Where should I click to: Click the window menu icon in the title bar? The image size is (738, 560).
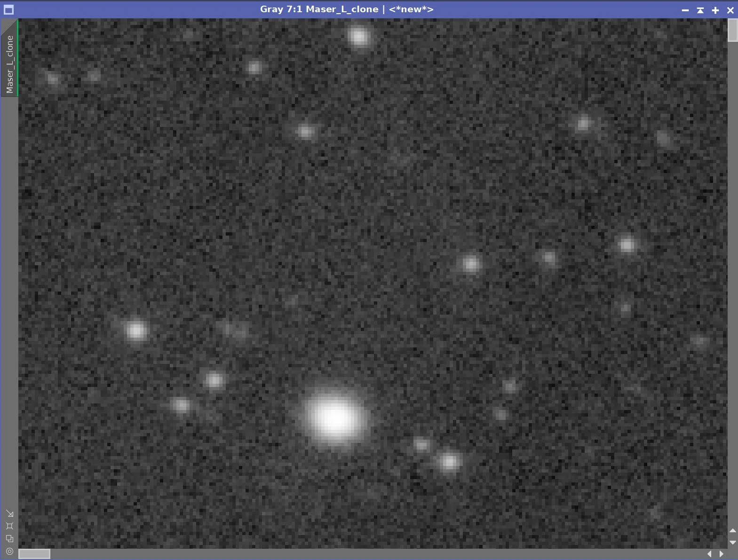pyautogui.click(x=8, y=9)
